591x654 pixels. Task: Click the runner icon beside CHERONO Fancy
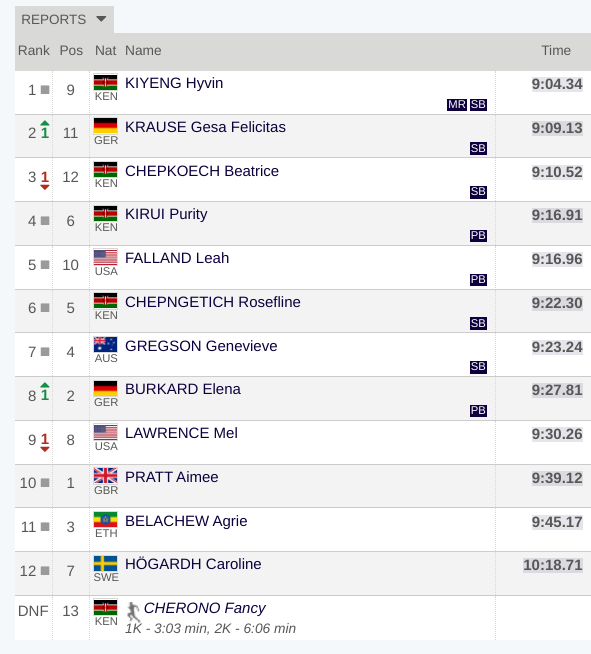(x=133, y=611)
